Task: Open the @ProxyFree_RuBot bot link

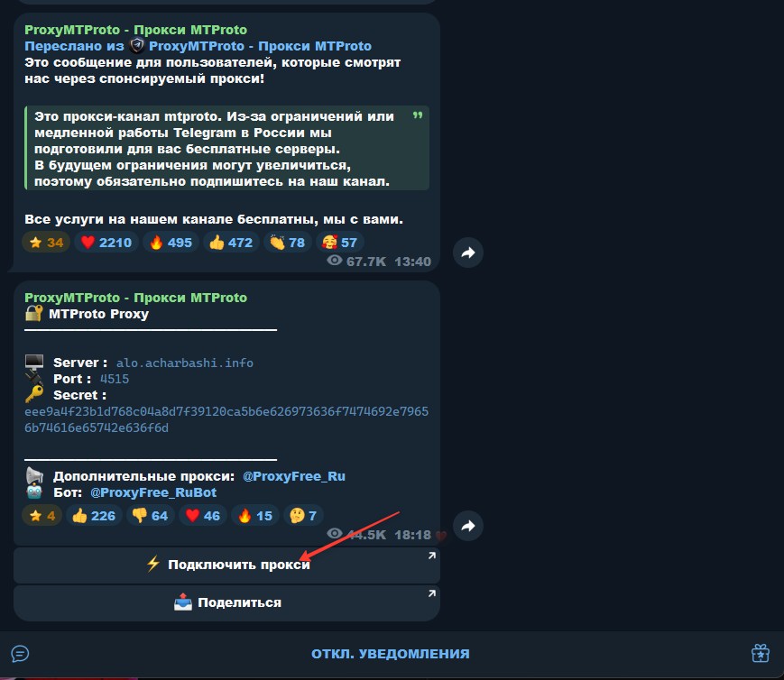Action: 153,492
